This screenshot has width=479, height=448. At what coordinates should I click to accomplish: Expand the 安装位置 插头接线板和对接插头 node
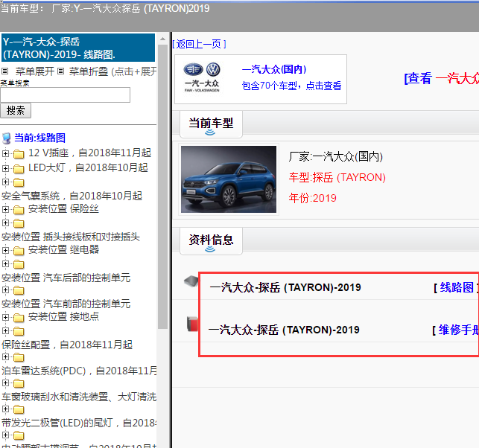pos(5,223)
